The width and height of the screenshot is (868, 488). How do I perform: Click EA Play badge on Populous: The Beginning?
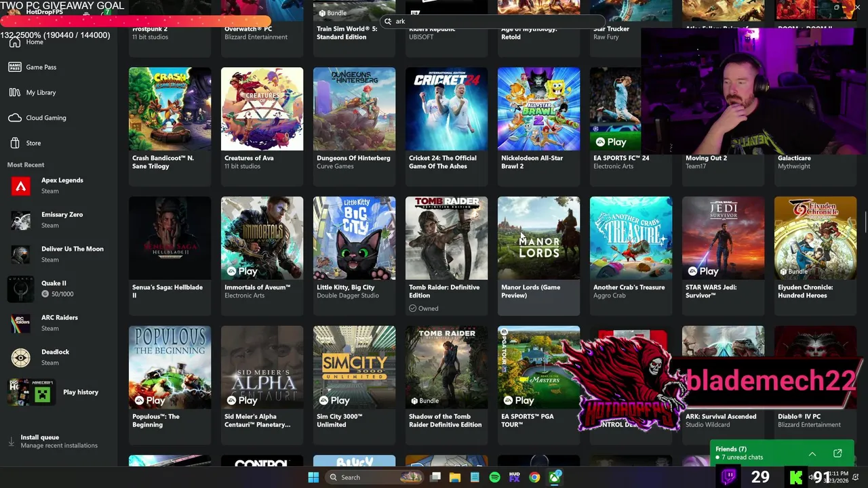pyautogui.click(x=150, y=401)
